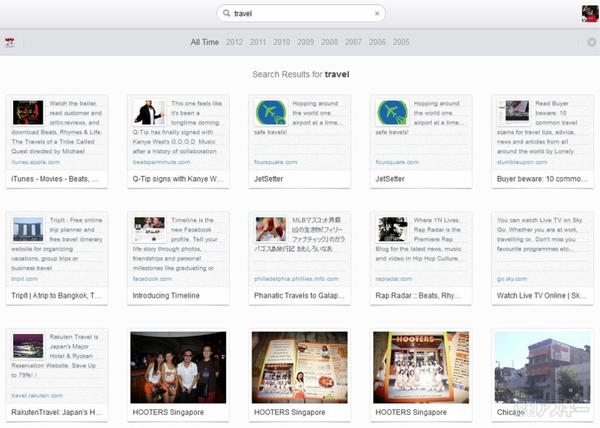Screen dimensions: 600x428
Task: Filter results by 2008
Action: (329, 42)
